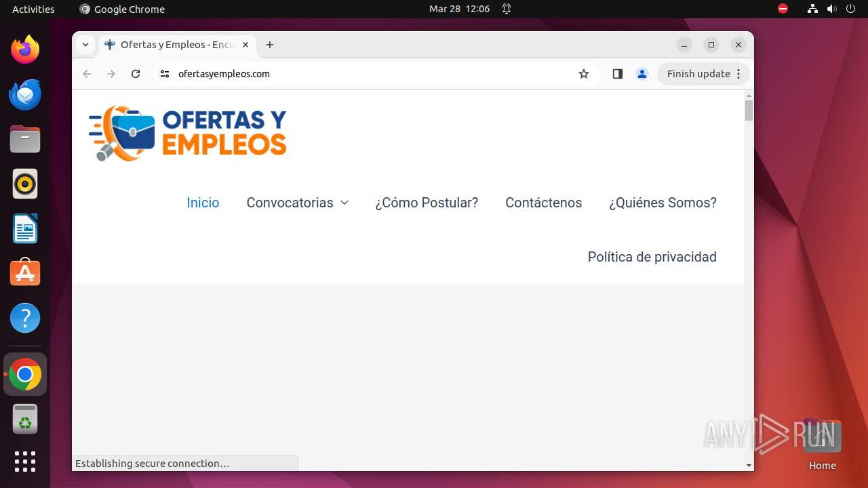Open the Chrome three-dot menu
Image resolution: width=868 pixels, height=488 pixels.
(738, 74)
